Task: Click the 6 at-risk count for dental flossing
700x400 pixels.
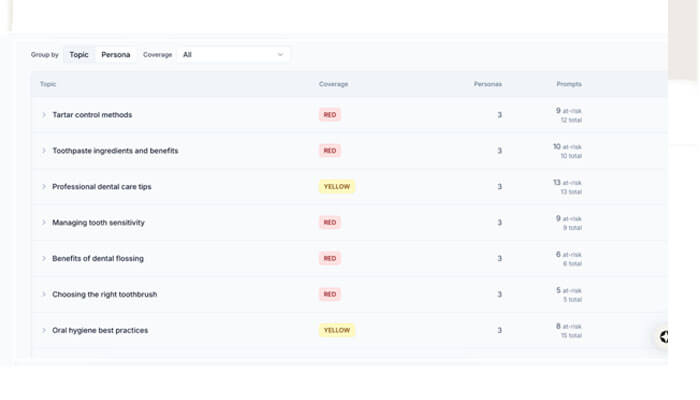Action: [x=568, y=254]
